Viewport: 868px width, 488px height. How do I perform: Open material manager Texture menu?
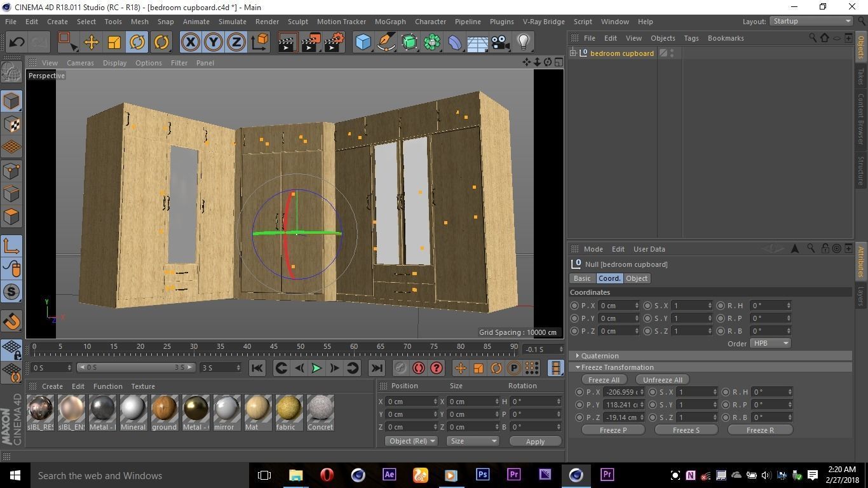point(143,386)
